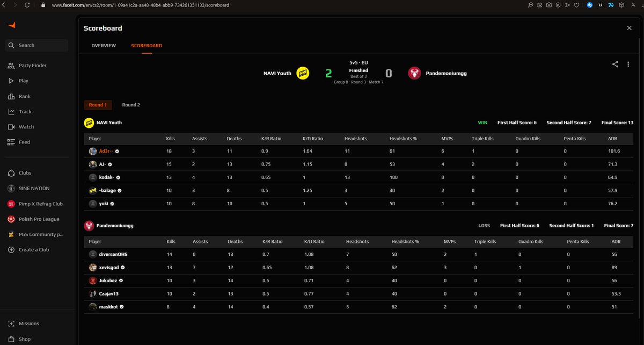Click the sidebar Search field
The width and height of the screenshot is (644, 345).
pyautogui.click(x=37, y=45)
